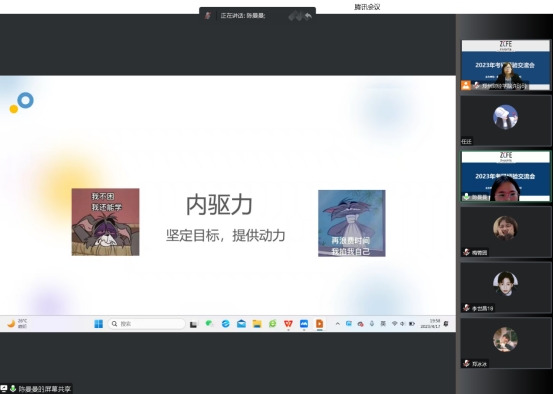Launch Microsoft Edge from taskbar
The width and height of the screenshot is (554, 394).
[225, 324]
